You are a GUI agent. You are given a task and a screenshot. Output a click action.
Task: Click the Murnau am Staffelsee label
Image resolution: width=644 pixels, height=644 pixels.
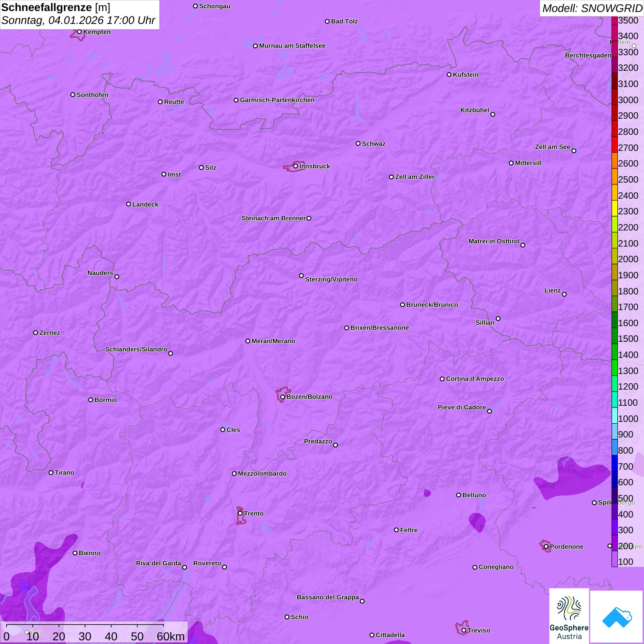coord(292,46)
